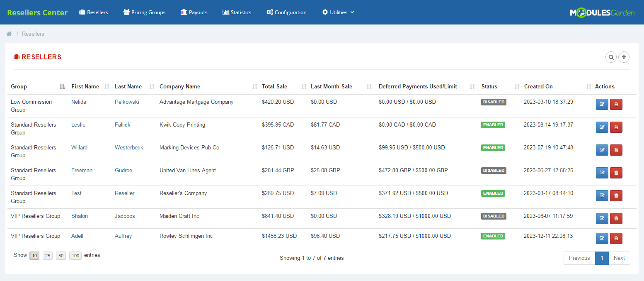
Task: Click Shalon Jacobos' DISABLED status label
Action: [x=493, y=216]
